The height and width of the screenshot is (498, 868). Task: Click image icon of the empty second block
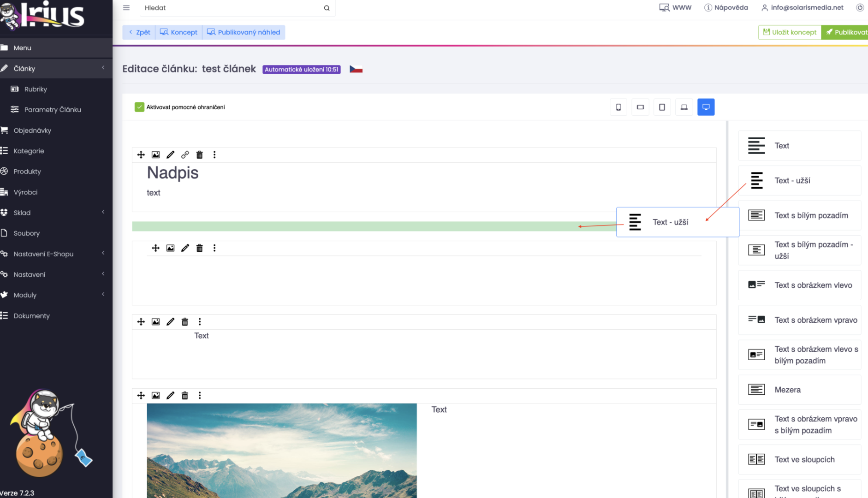(170, 248)
